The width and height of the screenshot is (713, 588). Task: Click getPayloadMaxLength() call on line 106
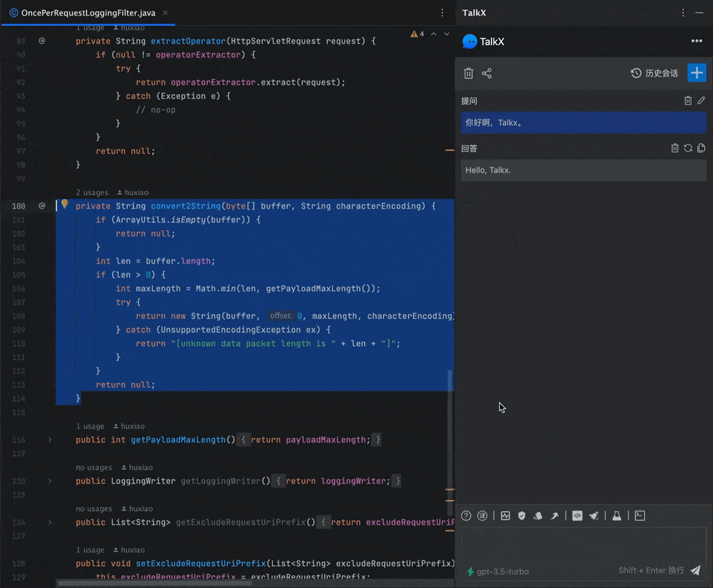pos(320,288)
